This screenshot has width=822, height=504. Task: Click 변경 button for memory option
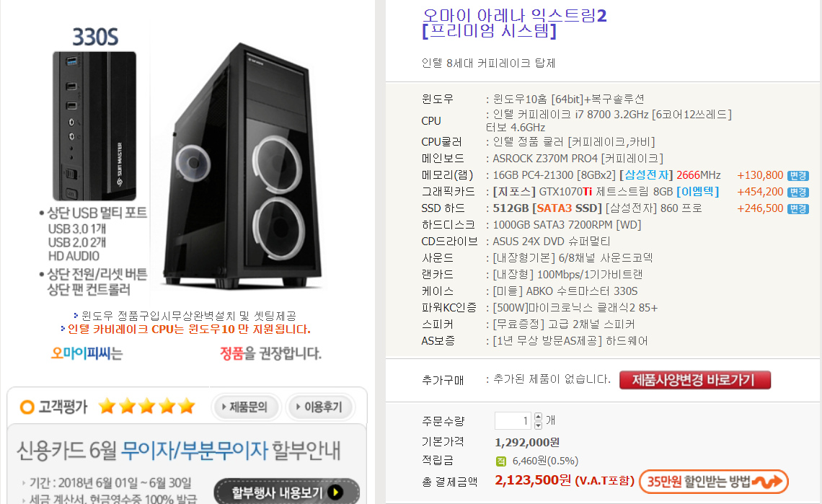[x=798, y=176]
